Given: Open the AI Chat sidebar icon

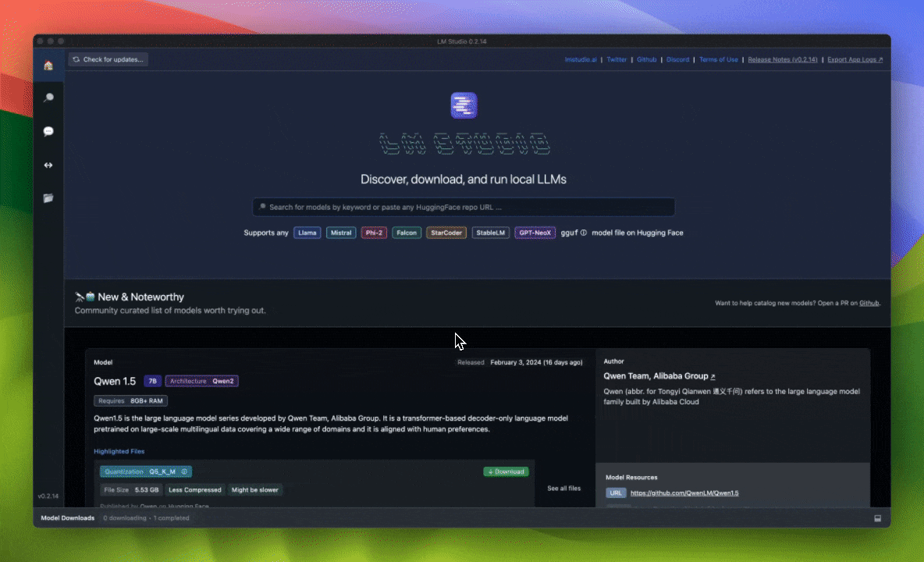Looking at the screenshot, I should pos(48,131).
